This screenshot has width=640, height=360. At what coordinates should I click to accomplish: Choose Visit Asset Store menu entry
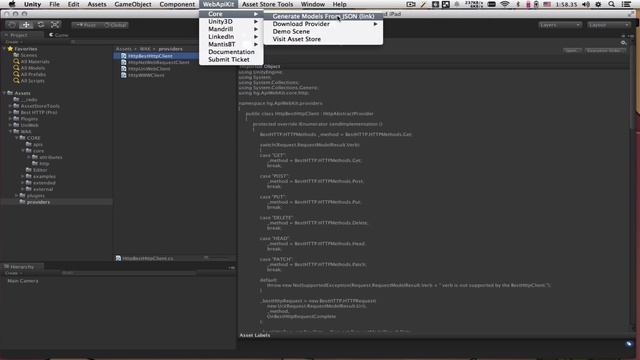296,39
